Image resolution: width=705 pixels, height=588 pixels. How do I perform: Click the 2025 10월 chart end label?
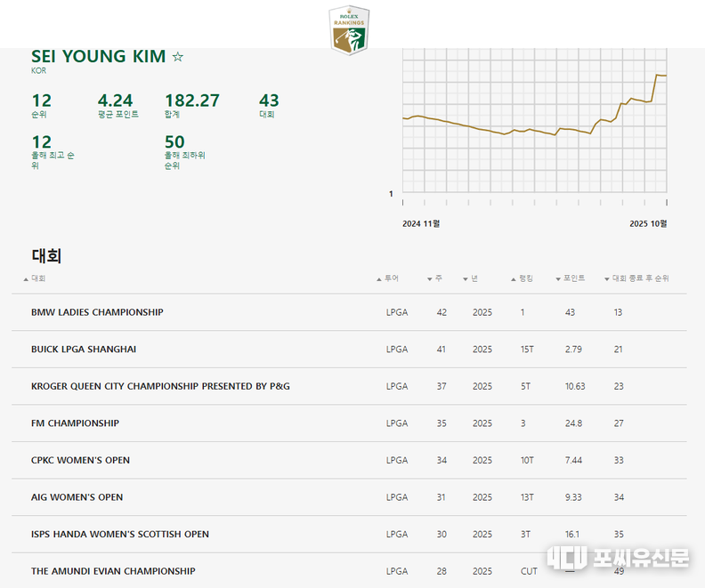click(x=648, y=224)
